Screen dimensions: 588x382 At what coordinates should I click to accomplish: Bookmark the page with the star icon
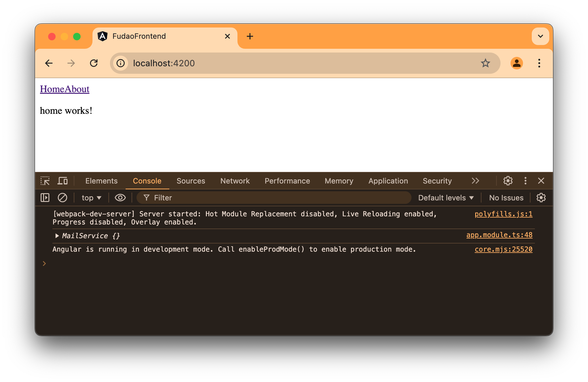(485, 63)
